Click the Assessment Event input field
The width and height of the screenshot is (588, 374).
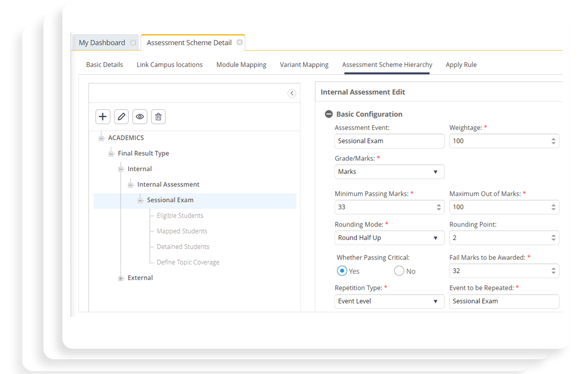point(389,141)
